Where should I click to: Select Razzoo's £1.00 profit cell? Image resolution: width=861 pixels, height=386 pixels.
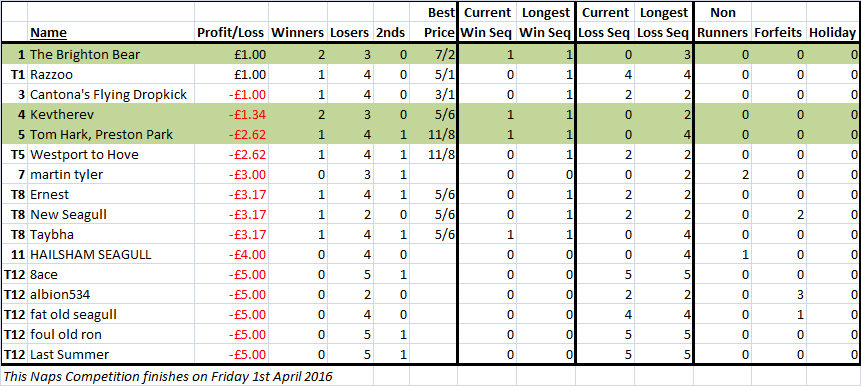point(231,74)
